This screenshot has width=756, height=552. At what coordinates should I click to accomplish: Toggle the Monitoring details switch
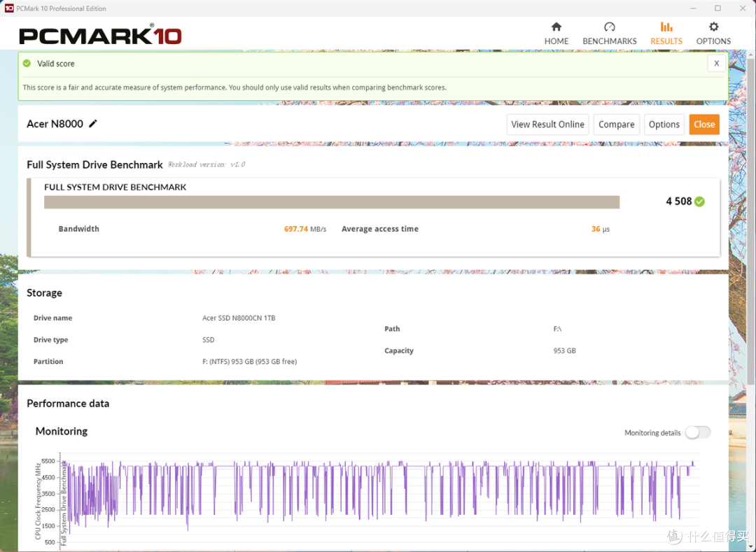click(698, 432)
